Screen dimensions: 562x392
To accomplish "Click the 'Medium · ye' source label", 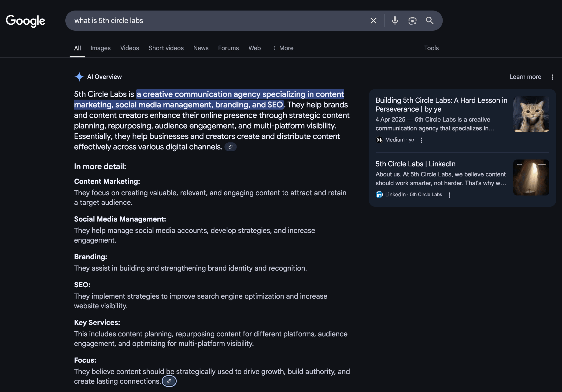I will pos(399,140).
